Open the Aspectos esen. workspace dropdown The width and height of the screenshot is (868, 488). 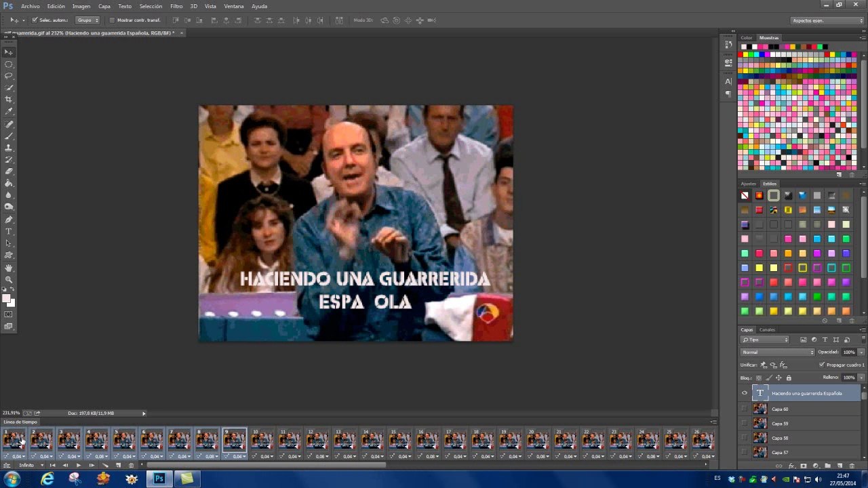pos(827,20)
